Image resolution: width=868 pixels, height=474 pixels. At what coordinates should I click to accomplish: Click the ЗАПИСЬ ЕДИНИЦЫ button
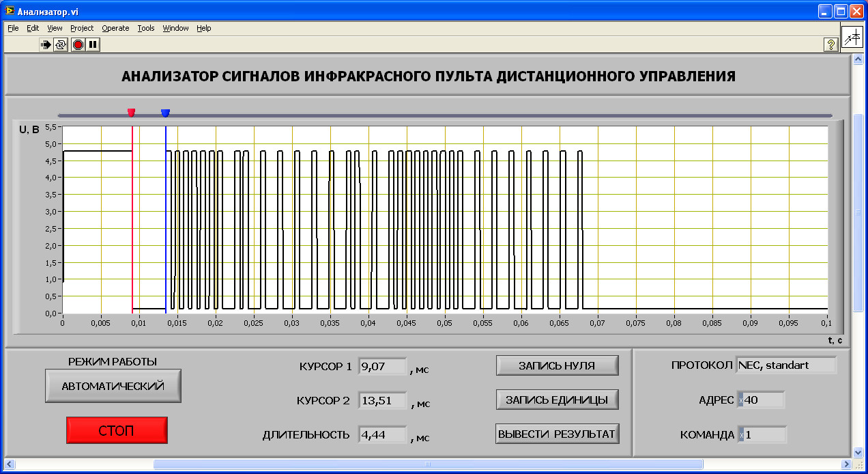point(557,400)
